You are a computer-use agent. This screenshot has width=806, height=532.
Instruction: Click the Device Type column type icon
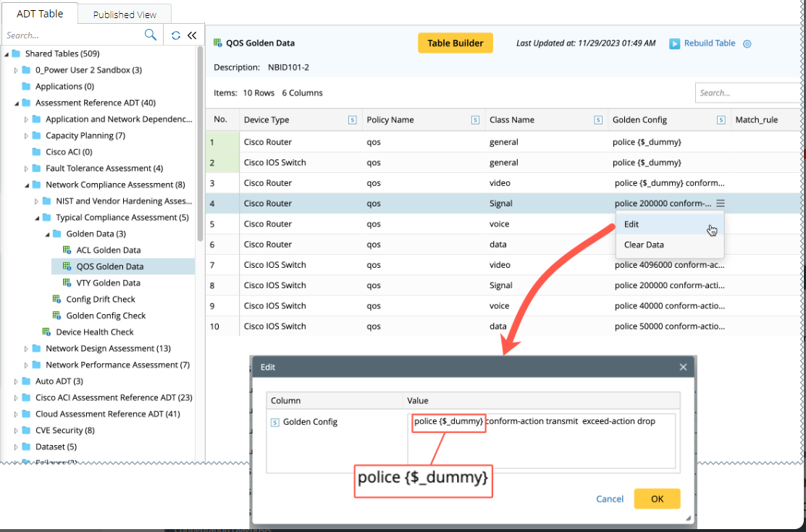click(x=352, y=120)
